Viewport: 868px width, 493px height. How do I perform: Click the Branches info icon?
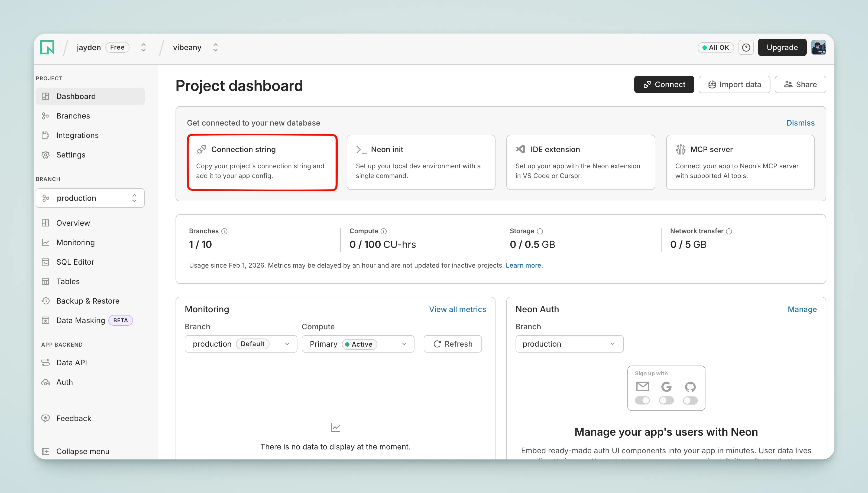[x=224, y=231]
